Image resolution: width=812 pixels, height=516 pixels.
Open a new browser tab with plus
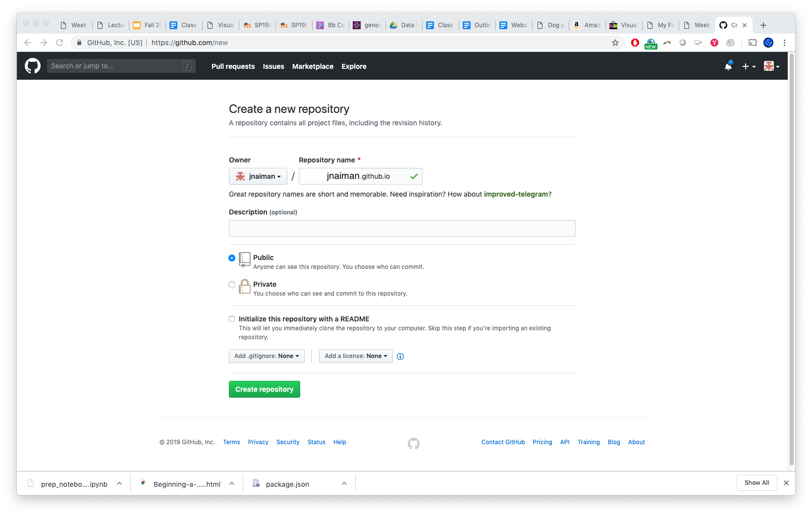(x=763, y=25)
